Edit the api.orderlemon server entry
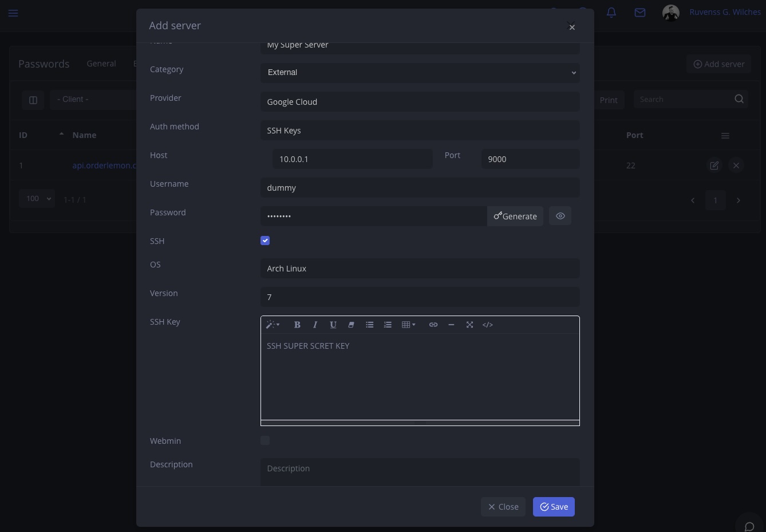 714,165
